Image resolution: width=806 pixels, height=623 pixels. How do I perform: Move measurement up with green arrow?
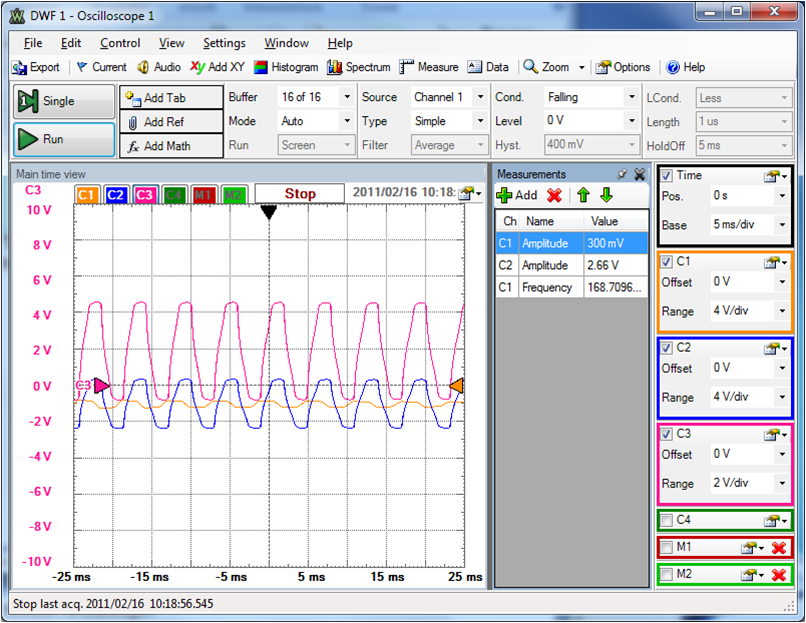[x=583, y=195]
